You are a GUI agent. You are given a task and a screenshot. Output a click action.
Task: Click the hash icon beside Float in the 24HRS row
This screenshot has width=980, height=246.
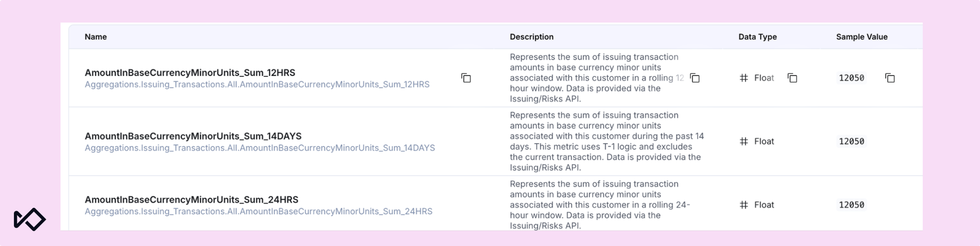click(744, 205)
